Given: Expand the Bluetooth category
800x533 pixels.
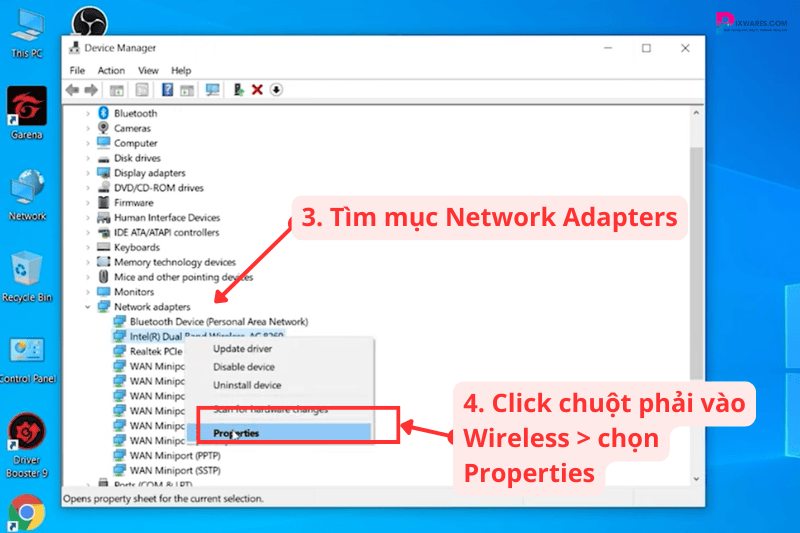Looking at the screenshot, I should pos(88,114).
